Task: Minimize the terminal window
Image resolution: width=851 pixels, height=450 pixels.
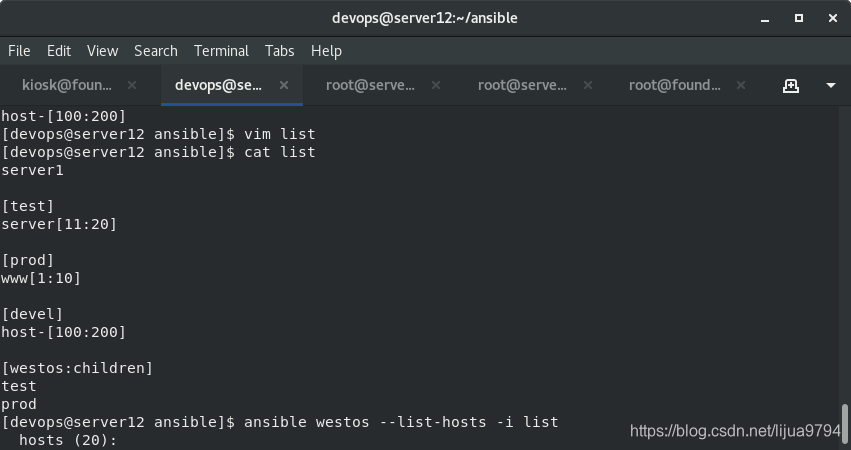Action: point(765,18)
